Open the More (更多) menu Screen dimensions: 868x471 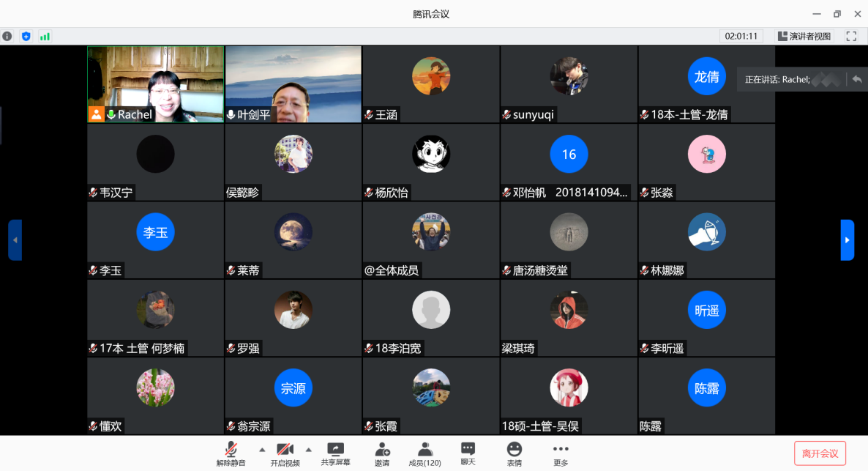(561, 453)
